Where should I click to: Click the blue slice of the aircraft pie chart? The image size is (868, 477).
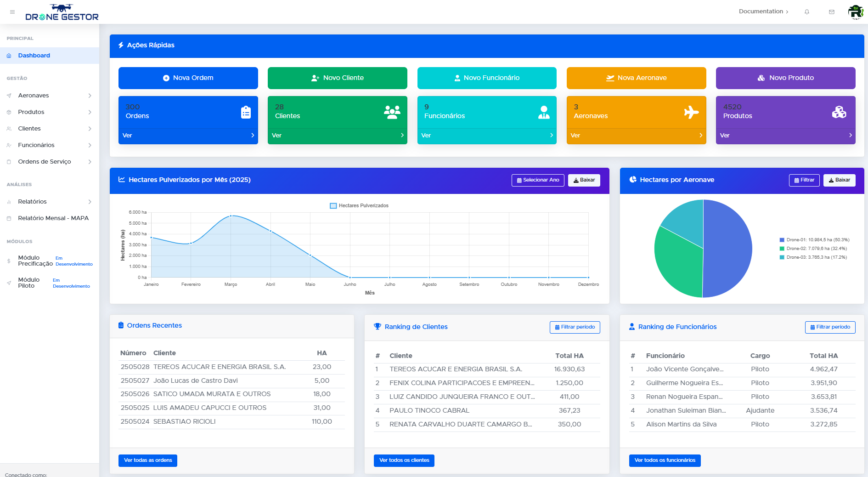point(726,248)
